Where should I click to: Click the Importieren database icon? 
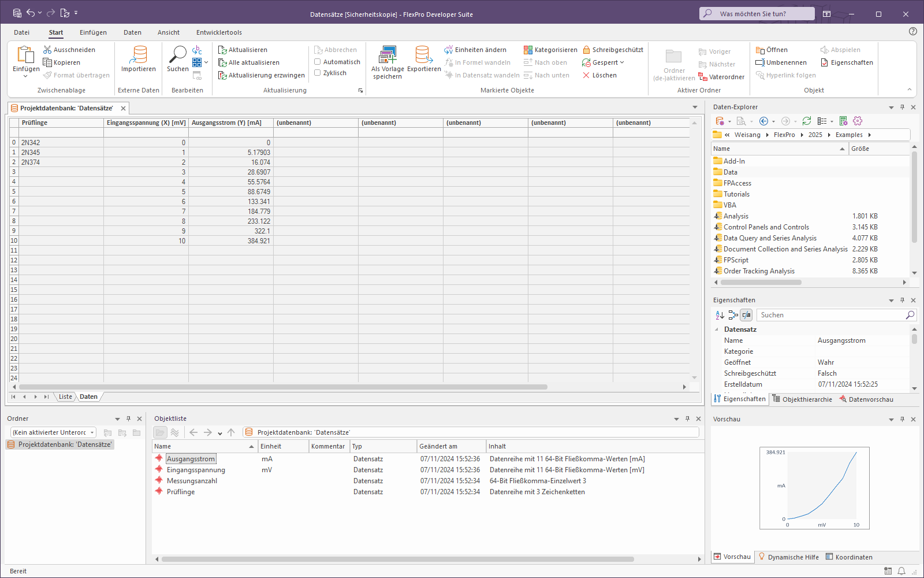139,55
